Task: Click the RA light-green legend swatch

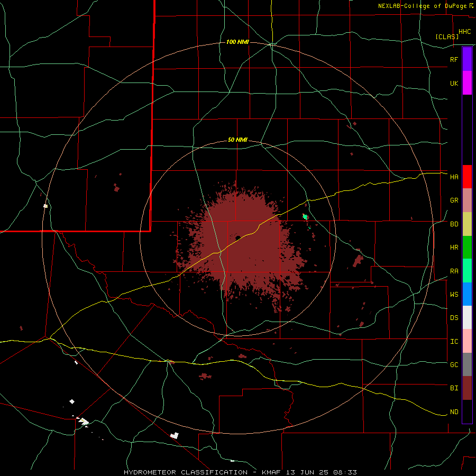Action: [x=467, y=271]
